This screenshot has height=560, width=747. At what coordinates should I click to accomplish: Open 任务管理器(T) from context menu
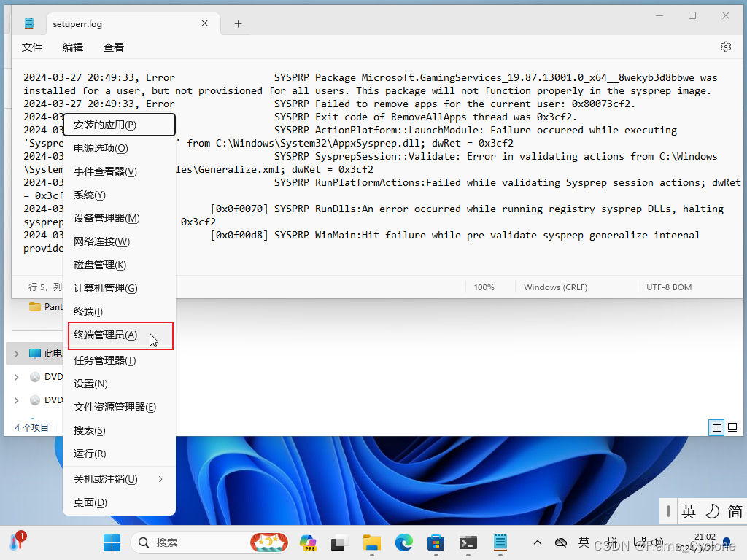pyautogui.click(x=119, y=360)
